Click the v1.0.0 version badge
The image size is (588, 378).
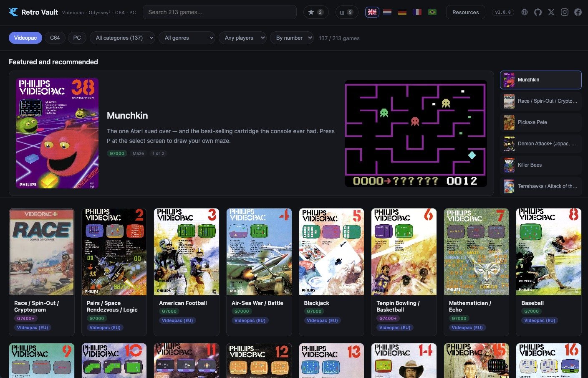click(x=503, y=12)
